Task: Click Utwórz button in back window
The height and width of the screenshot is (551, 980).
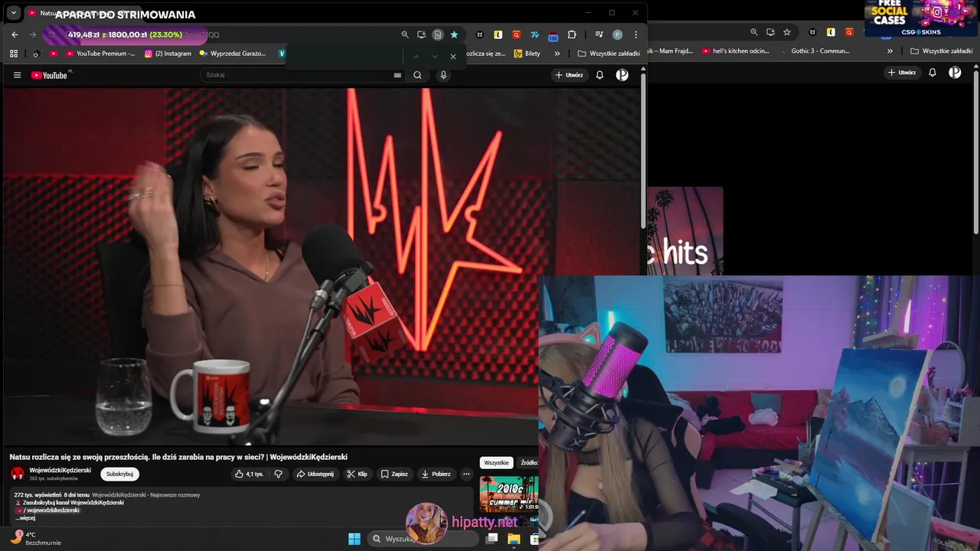Action: (902, 73)
